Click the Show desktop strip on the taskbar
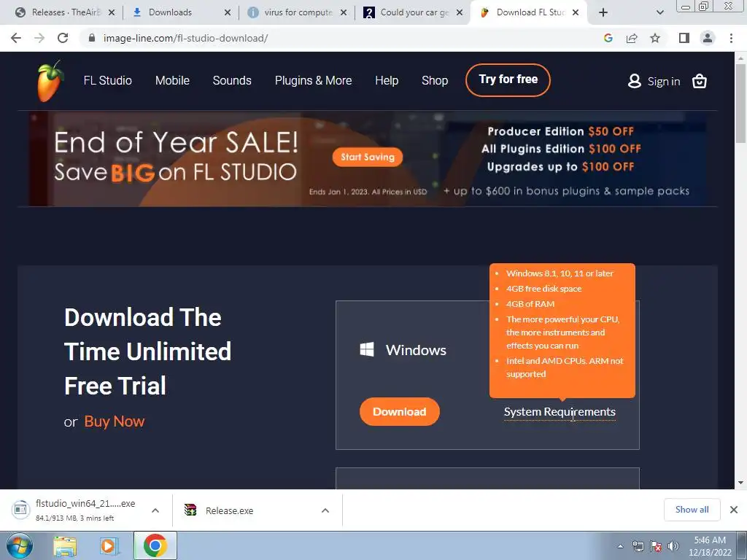The height and width of the screenshot is (560, 747). point(742,545)
